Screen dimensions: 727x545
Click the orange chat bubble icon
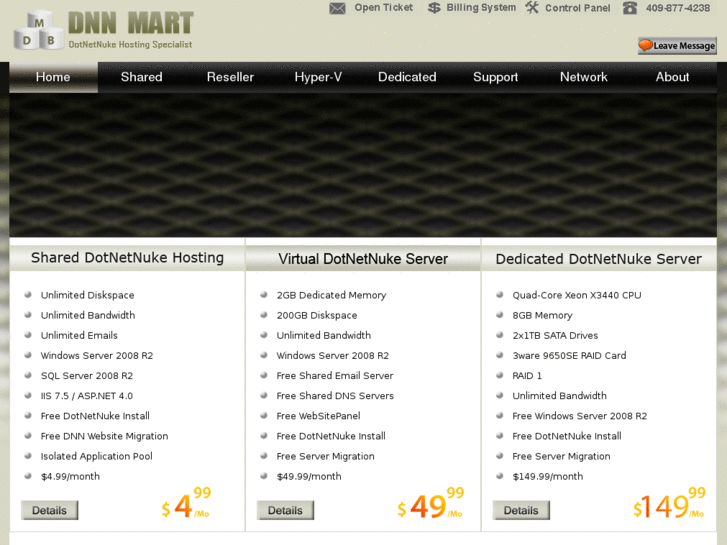(645, 45)
